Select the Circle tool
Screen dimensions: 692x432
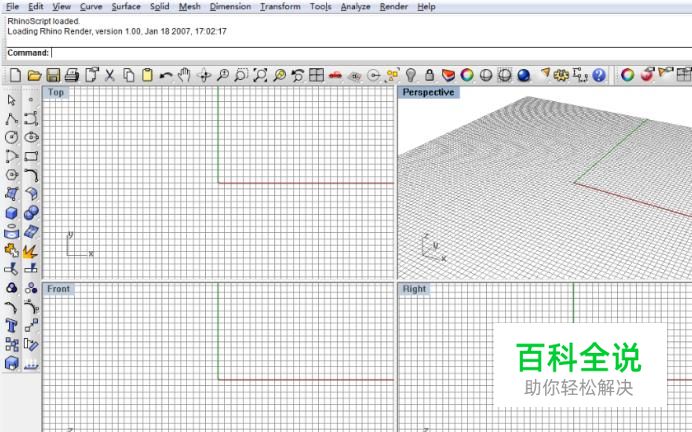(x=11, y=137)
